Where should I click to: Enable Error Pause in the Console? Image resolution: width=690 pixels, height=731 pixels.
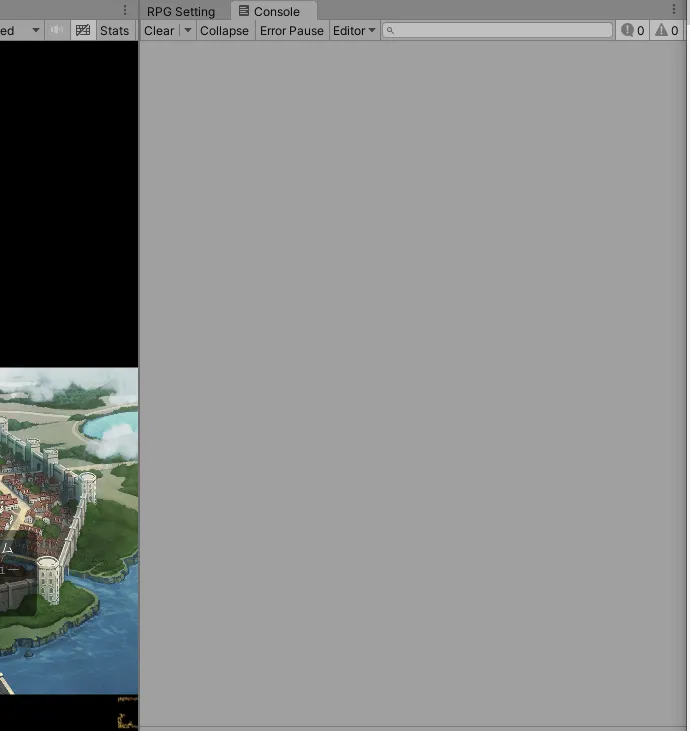[292, 30]
